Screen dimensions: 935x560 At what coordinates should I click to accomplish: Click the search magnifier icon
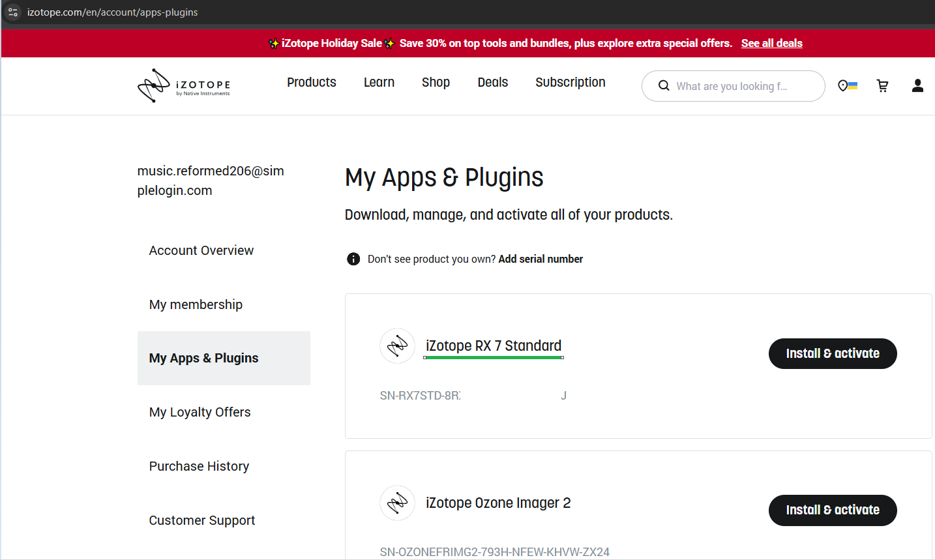coord(664,86)
